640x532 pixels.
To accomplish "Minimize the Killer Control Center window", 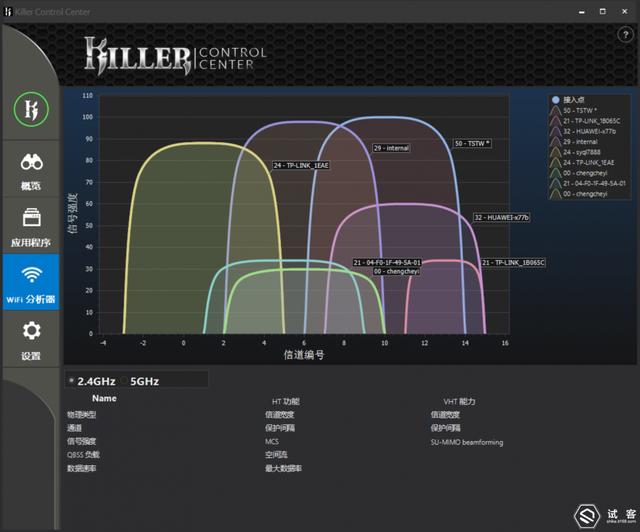I will (582, 12).
